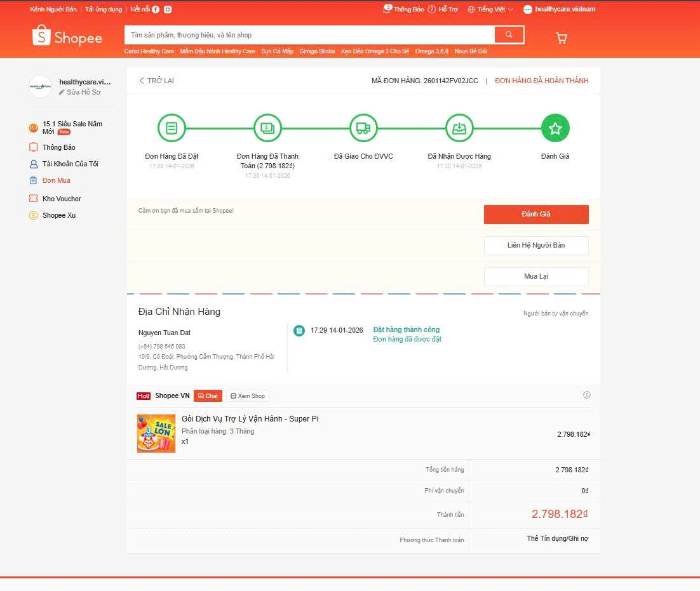Screen dimensions: 700x591
Task: Open 15.1 Siêu Sale Năm Mới menu
Action: [72, 128]
